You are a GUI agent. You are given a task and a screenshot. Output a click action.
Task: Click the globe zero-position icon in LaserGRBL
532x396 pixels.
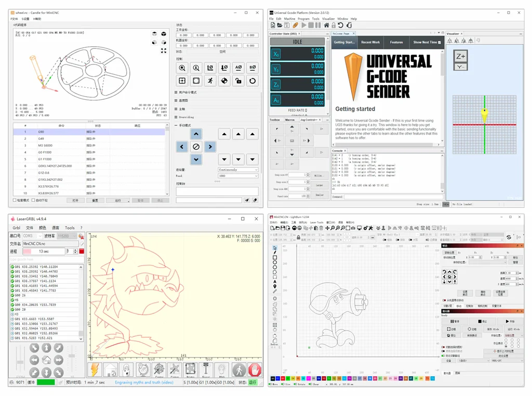(143, 369)
